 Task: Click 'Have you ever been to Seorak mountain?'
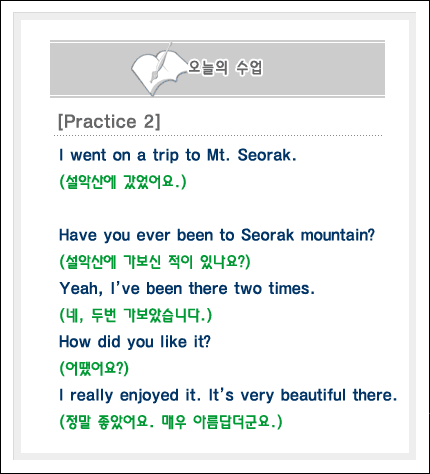217,235
